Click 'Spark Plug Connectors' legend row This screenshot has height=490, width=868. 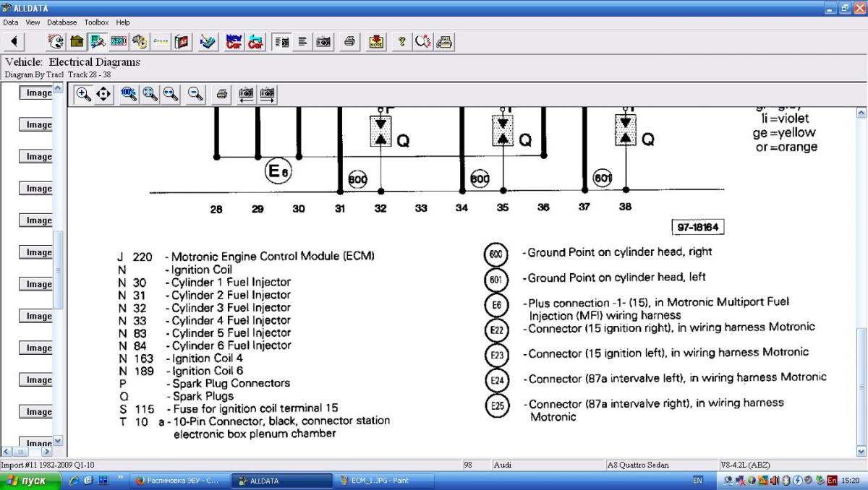pyautogui.click(x=203, y=383)
